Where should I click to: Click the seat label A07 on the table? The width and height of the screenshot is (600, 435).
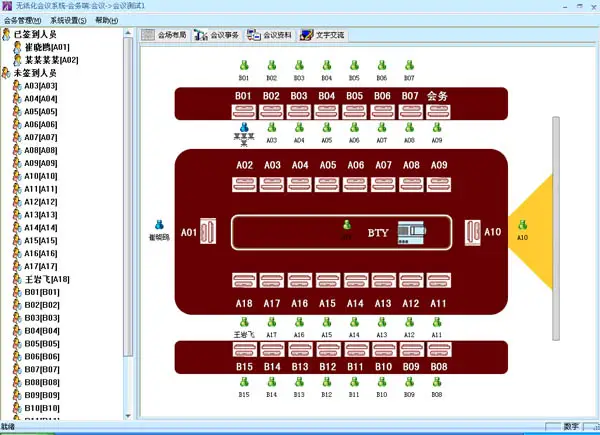383,165
